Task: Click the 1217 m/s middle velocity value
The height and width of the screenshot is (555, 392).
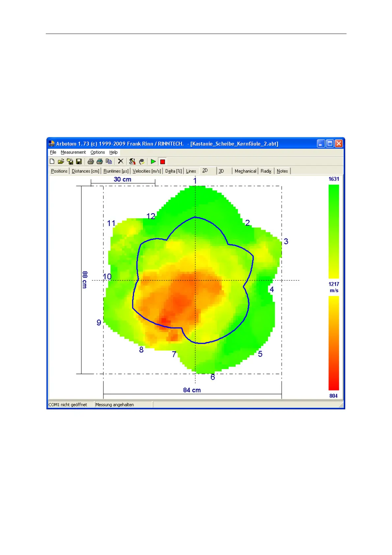Action: tap(334, 287)
